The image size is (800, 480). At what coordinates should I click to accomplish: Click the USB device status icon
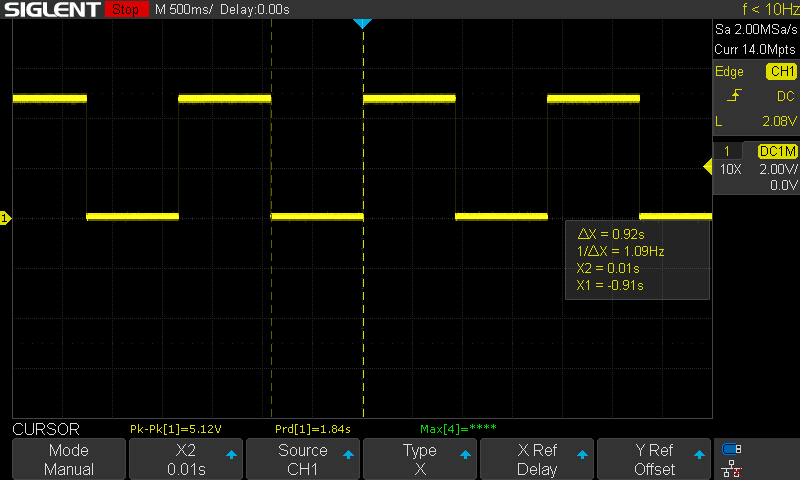click(x=731, y=449)
